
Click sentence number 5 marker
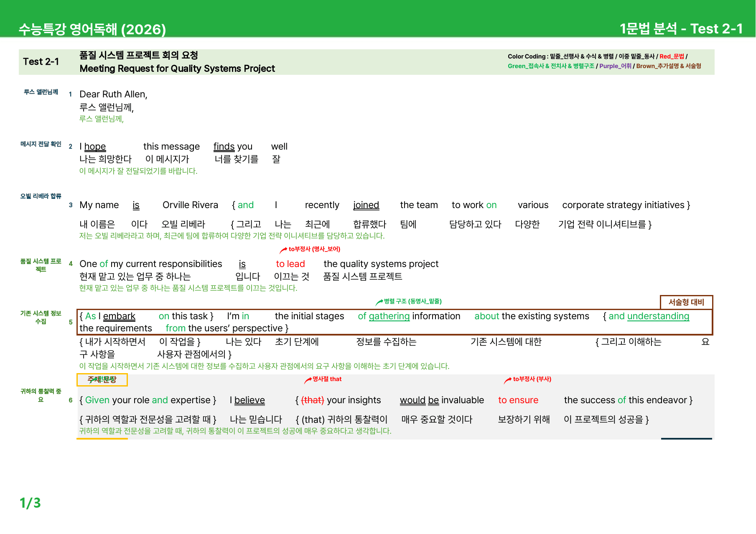pos(71,322)
